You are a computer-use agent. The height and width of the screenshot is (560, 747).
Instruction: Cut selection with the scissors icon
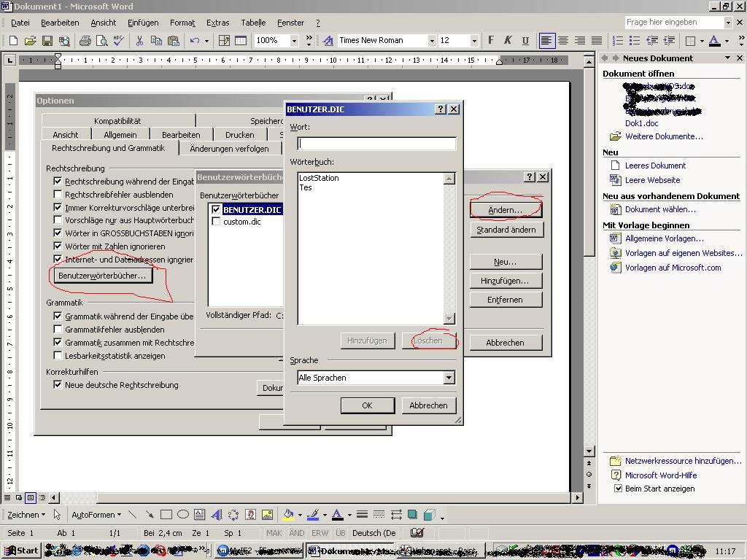click(139, 41)
